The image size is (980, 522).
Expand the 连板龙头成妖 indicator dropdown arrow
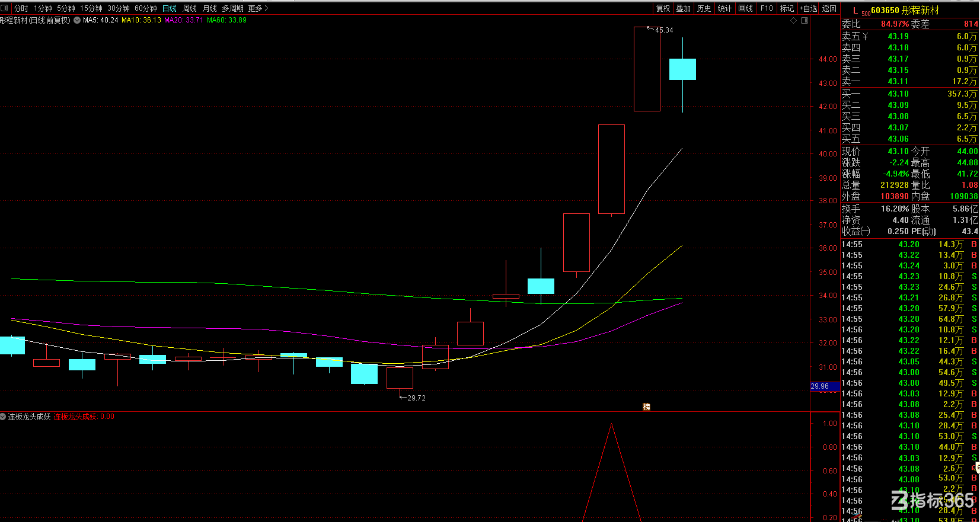(3, 417)
